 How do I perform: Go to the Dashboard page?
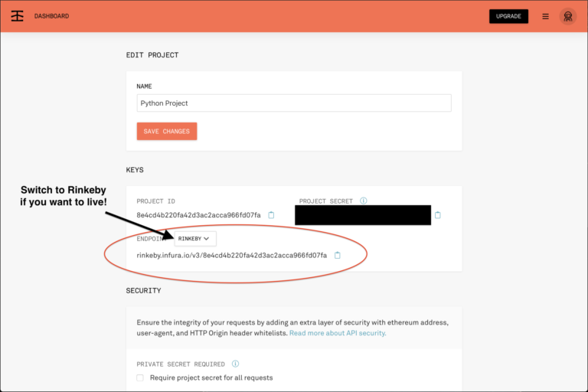coord(51,16)
